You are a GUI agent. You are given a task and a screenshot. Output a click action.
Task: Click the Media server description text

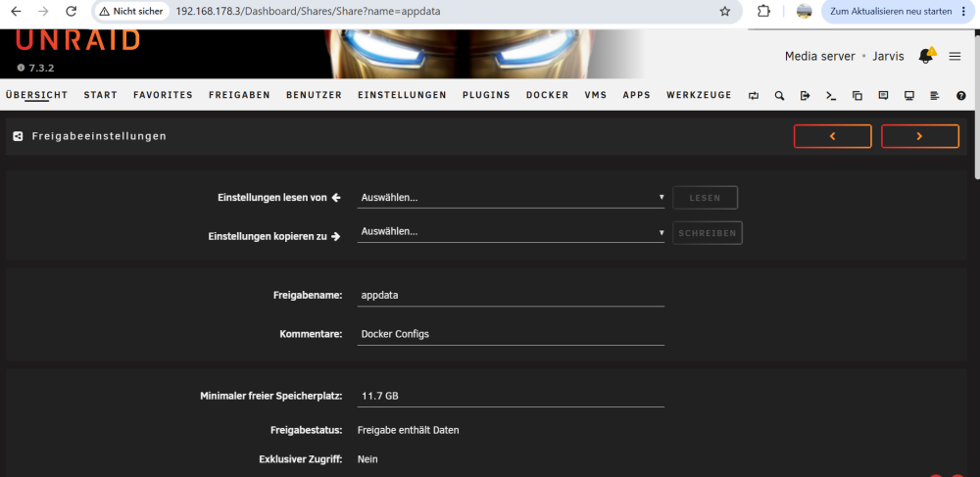pyautogui.click(x=820, y=56)
